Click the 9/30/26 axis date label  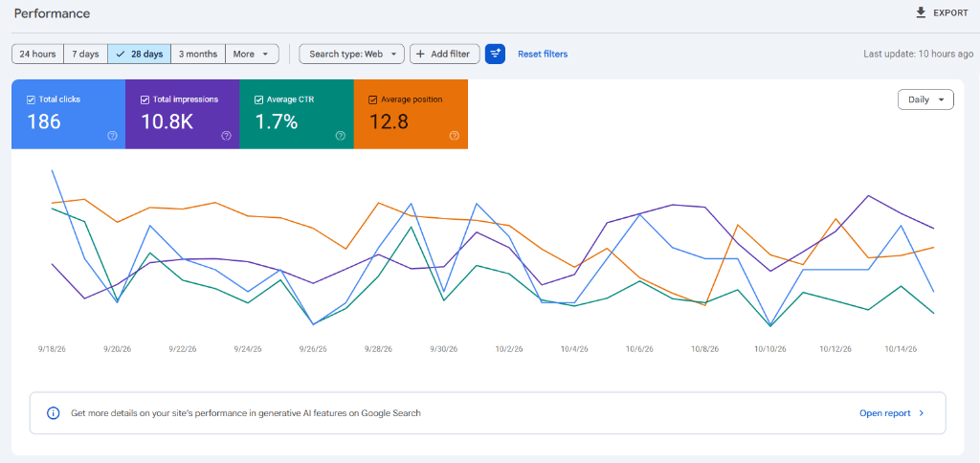(444, 349)
